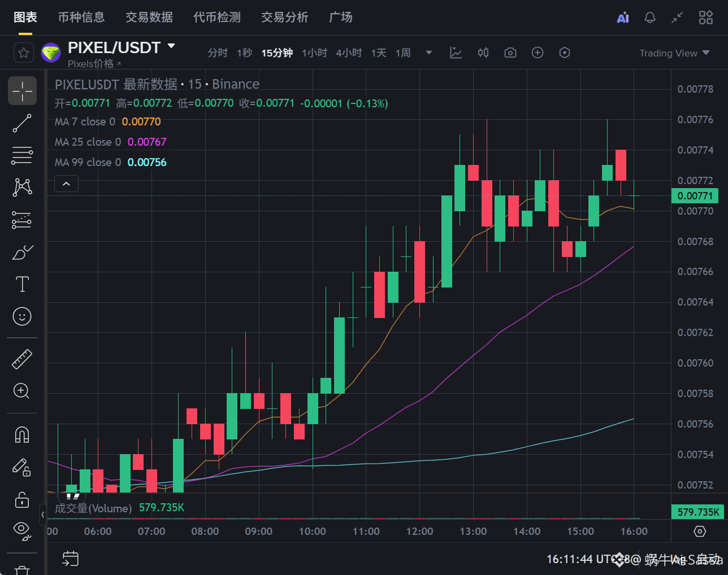Expand more timeframe options dropdown

(429, 53)
